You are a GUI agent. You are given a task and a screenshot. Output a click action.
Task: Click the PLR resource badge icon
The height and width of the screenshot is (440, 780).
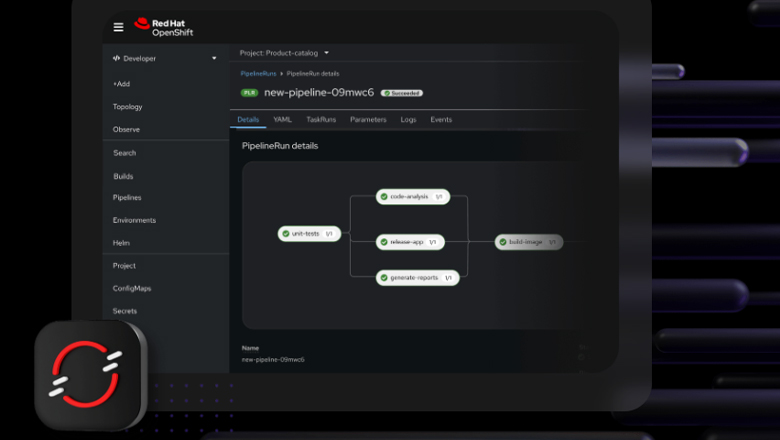249,93
